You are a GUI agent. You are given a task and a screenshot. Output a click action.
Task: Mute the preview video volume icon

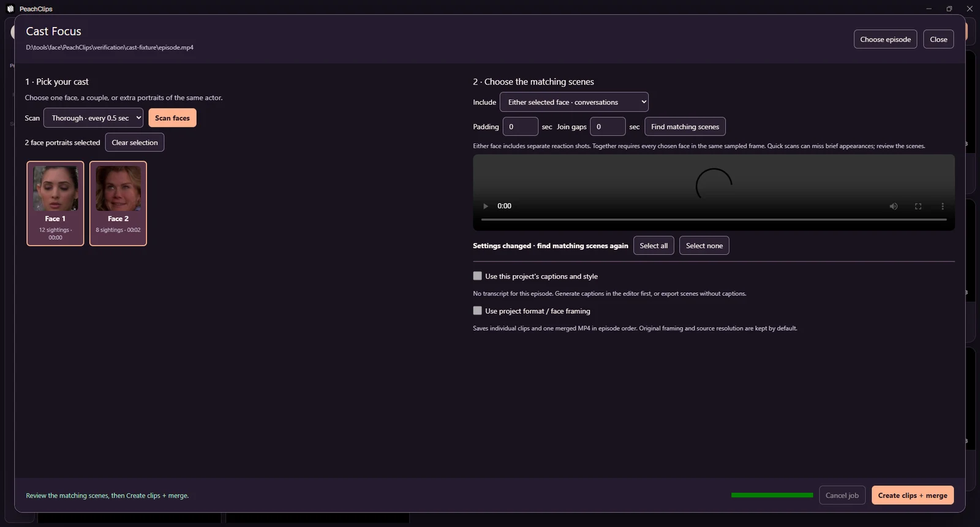pyautogui.click(x=894, y=207)
